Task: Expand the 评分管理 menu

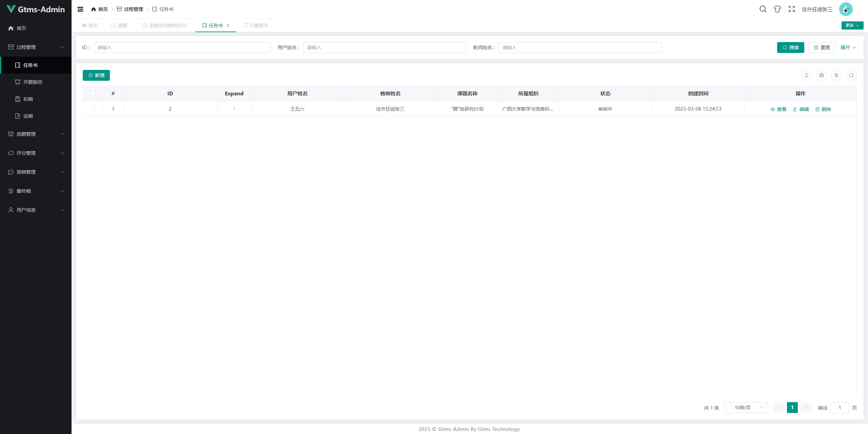Action: [x=36, y=153]
